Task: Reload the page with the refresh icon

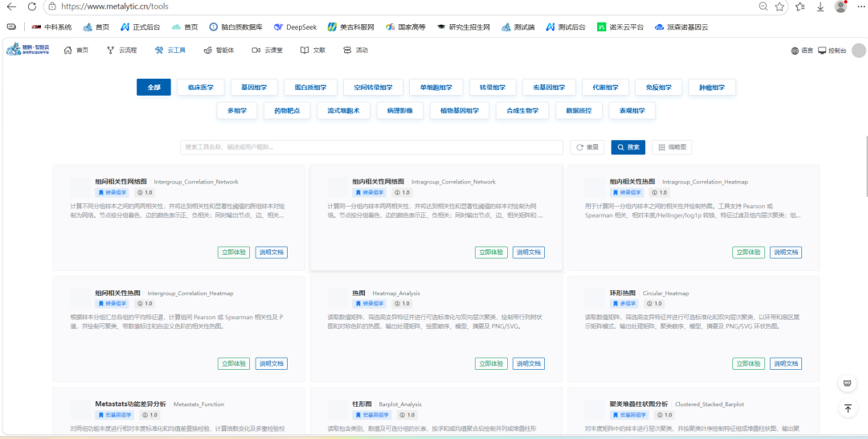Action: click(32, 6)
